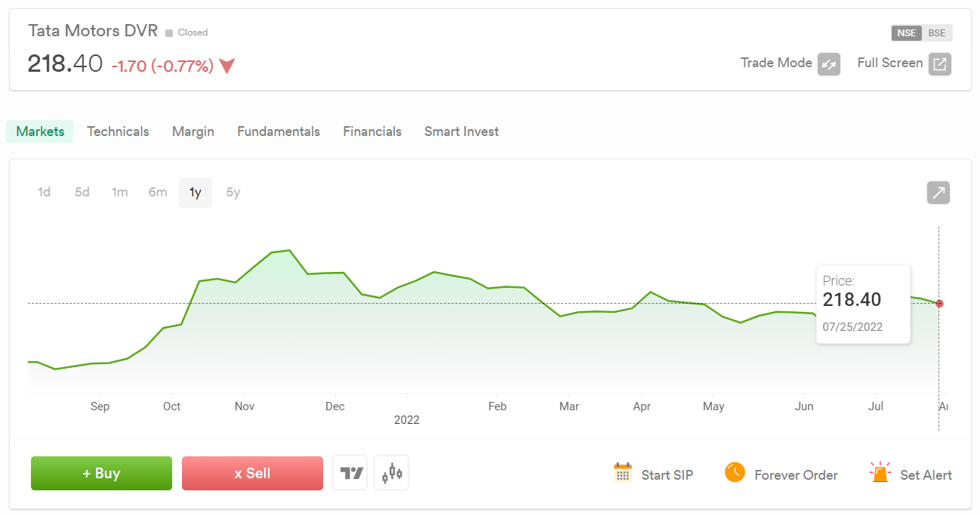This screenshot has width=980, height=516.
Task: Click the red price marker on chart
Action: [939, 304]
